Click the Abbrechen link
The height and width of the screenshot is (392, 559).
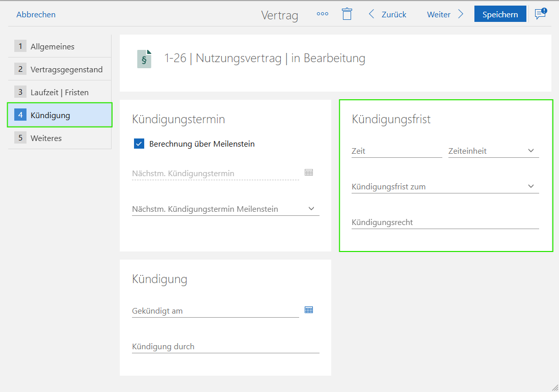click(36, 15)
